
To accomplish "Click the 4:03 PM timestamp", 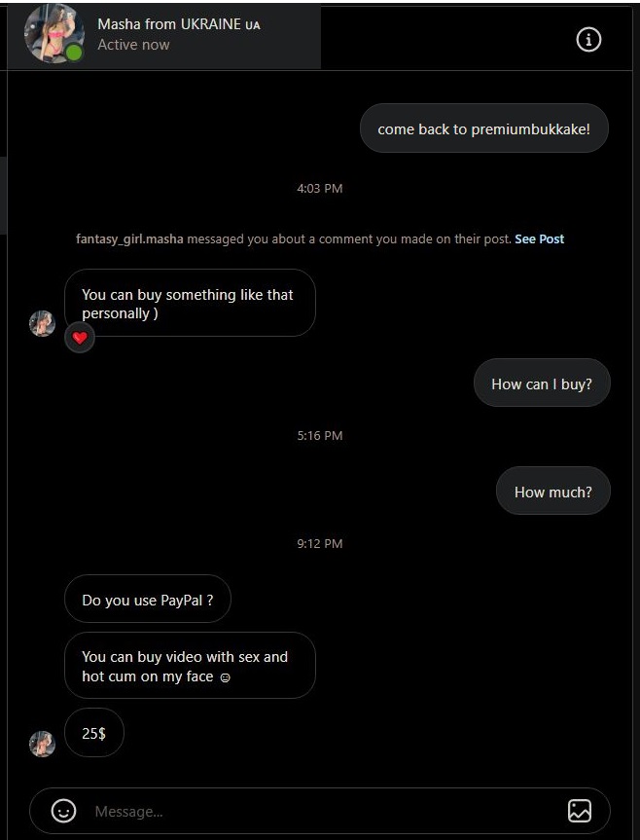I will [x=319, y=188].
